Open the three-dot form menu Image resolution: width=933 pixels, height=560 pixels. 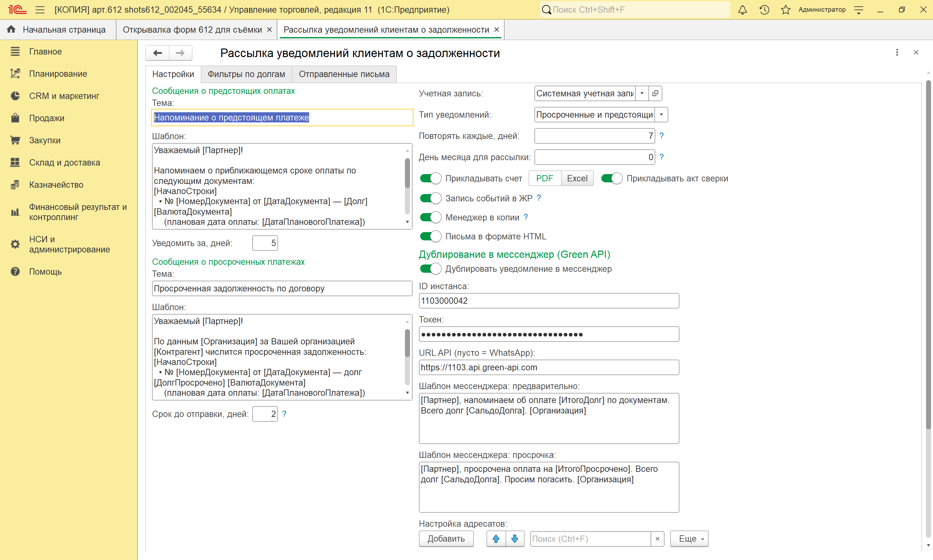(x=897, y=52)
